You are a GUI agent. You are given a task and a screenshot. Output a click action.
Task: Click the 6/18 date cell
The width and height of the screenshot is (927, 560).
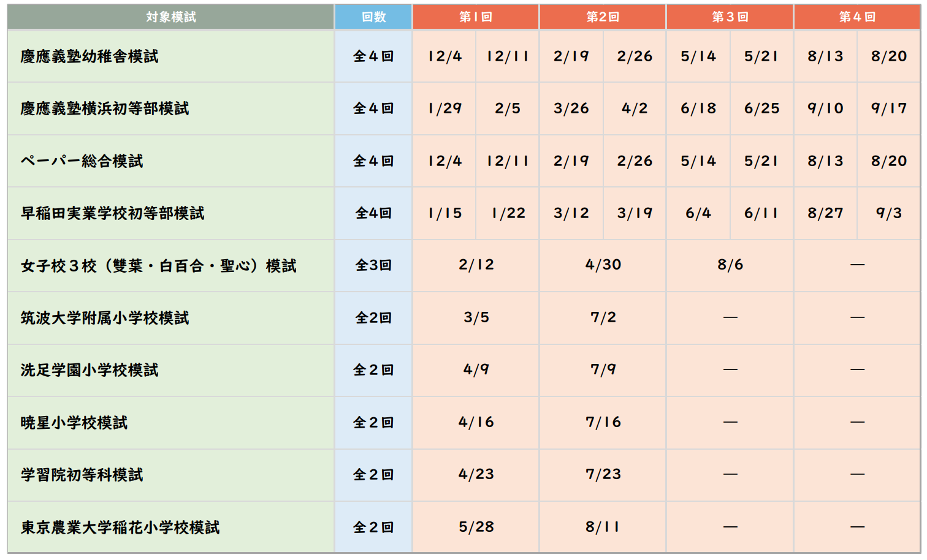pyautogui.click(x=698, y=108)
